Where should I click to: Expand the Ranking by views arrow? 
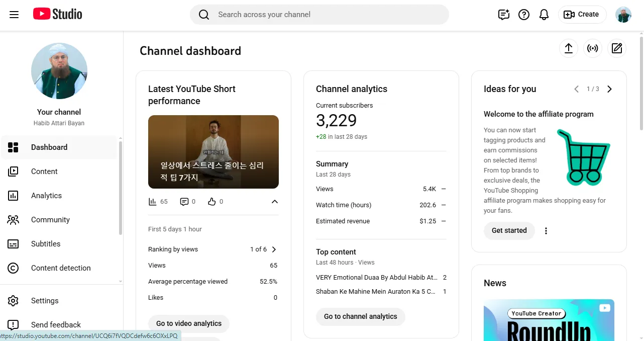[274, 249]
